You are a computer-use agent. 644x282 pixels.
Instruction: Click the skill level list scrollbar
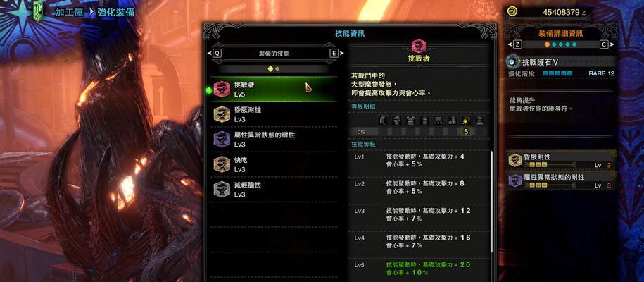492,202
